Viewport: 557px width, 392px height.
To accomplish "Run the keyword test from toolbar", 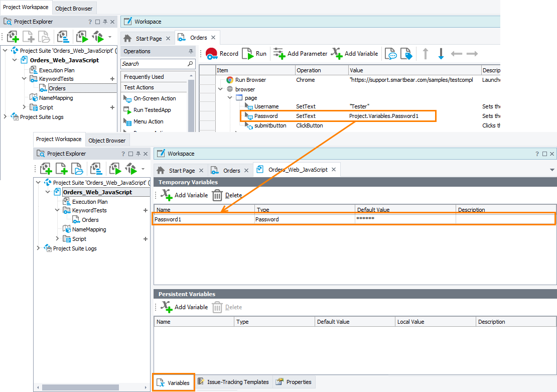I will (254, 54).
